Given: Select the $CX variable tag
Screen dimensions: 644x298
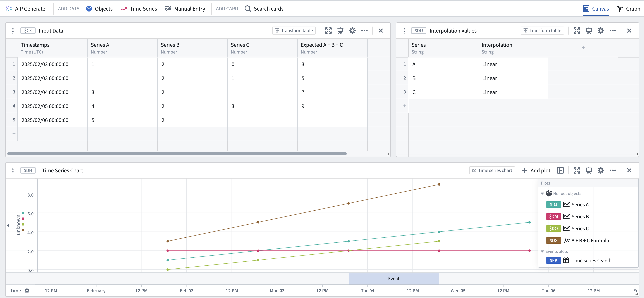Looking at the screenshot, I should [28, 30].
